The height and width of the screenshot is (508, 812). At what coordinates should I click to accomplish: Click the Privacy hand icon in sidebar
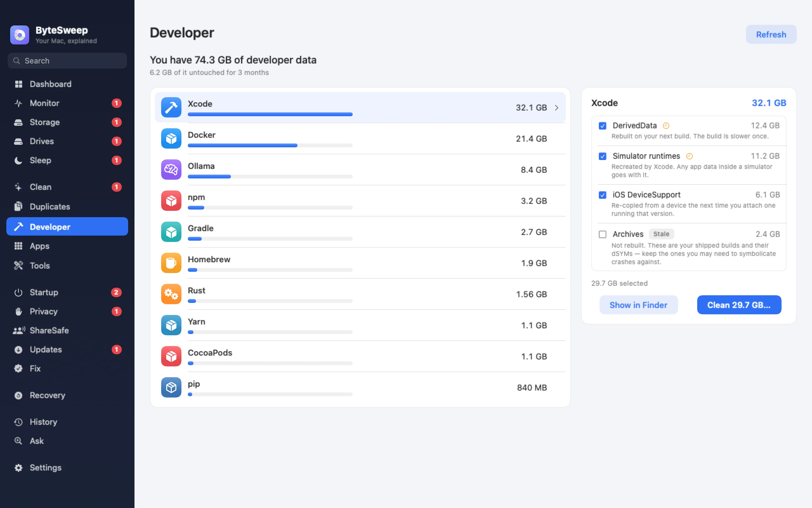coord(18,311)
